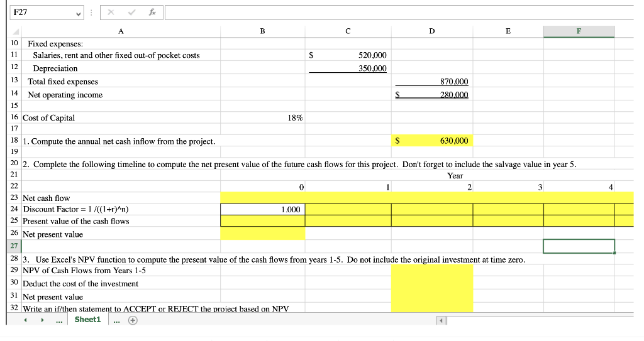Select the 870,000 value cell
This screenshot has height=341, width=644.
[x=431, y=81]
